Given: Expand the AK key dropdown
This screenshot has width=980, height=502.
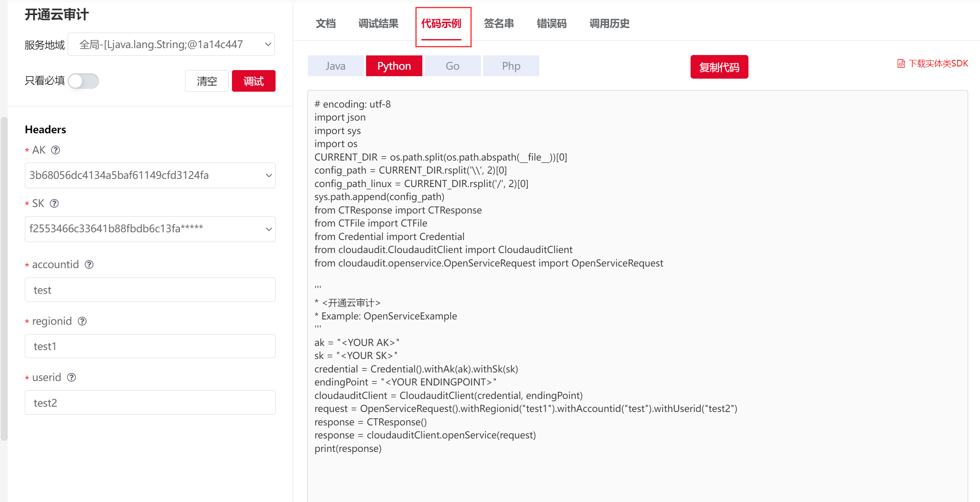Looking at the screenshot, I should (150, 175).
